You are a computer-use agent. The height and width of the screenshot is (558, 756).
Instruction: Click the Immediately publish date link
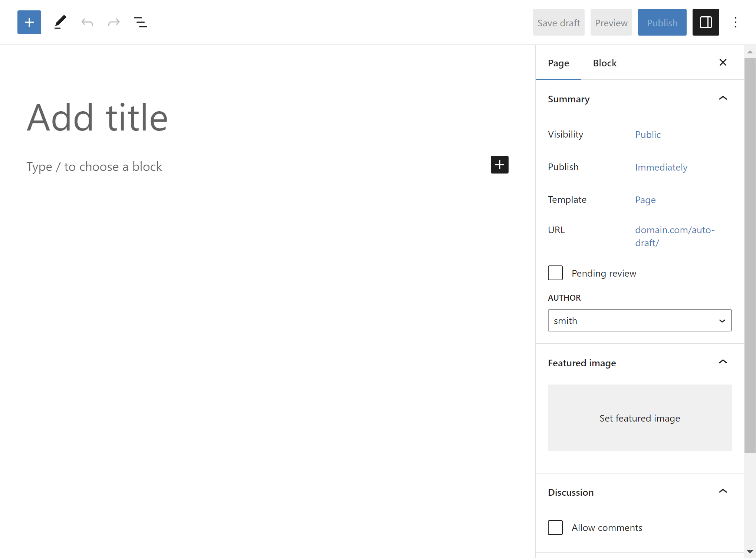tap(661, 167)
